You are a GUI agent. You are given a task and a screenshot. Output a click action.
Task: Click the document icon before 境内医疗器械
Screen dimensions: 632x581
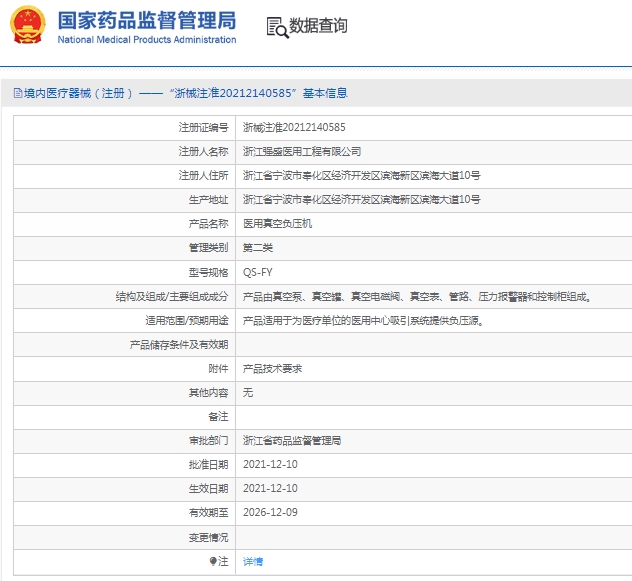[x=18, y=93]
